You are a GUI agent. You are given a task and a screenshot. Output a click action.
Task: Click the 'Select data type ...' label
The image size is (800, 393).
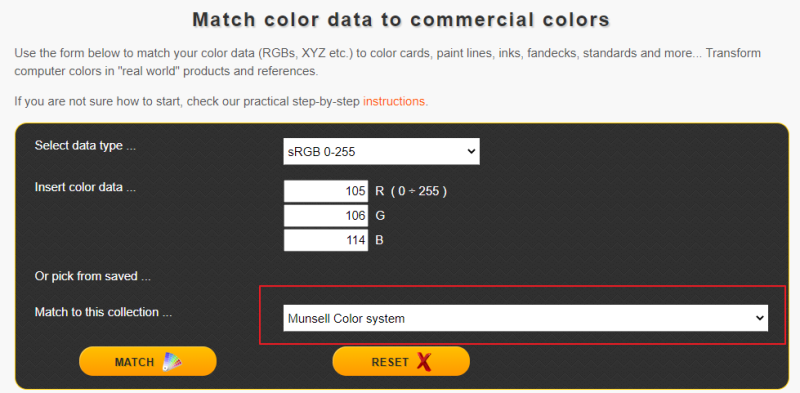pyautogui.click(x=86, y=145)
